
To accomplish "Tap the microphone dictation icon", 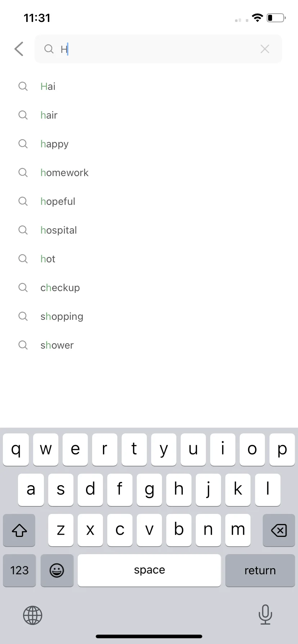I will (x=265, y=615).
